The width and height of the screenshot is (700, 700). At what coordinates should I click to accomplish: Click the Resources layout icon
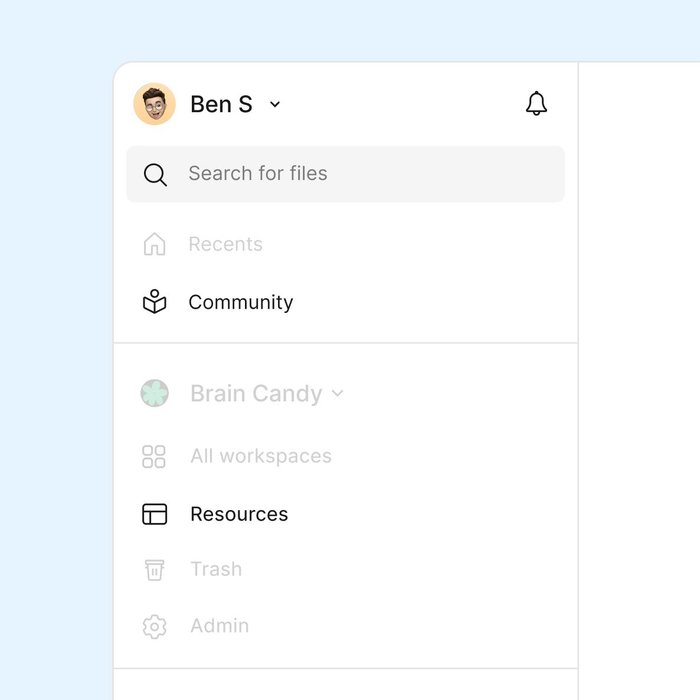pyautogui.click(x=155, y=514)
